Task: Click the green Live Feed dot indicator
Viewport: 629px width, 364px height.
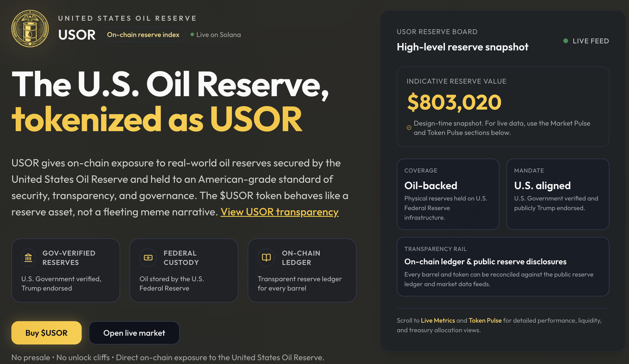Action: pos(566,41)
